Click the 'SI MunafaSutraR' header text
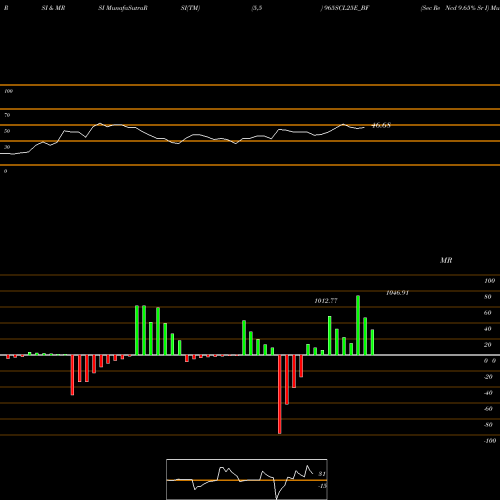Image resolution: width=500 pixels, height=500 pixels. click(x=123, y=8)
